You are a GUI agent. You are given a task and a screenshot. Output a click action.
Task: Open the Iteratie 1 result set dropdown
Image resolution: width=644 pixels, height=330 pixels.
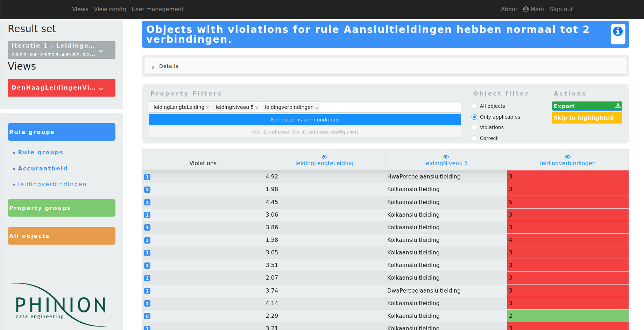[x=62, y=50]
